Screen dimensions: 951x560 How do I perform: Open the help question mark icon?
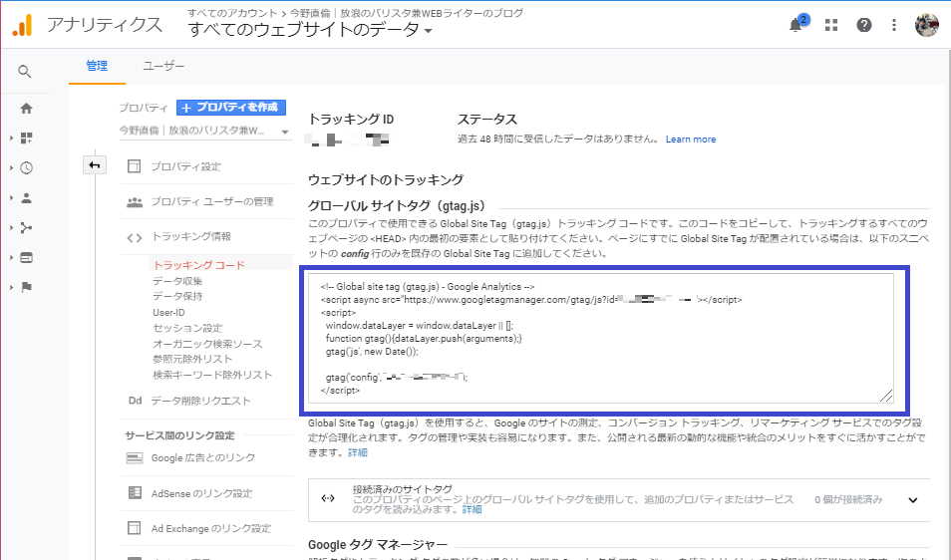863,25
